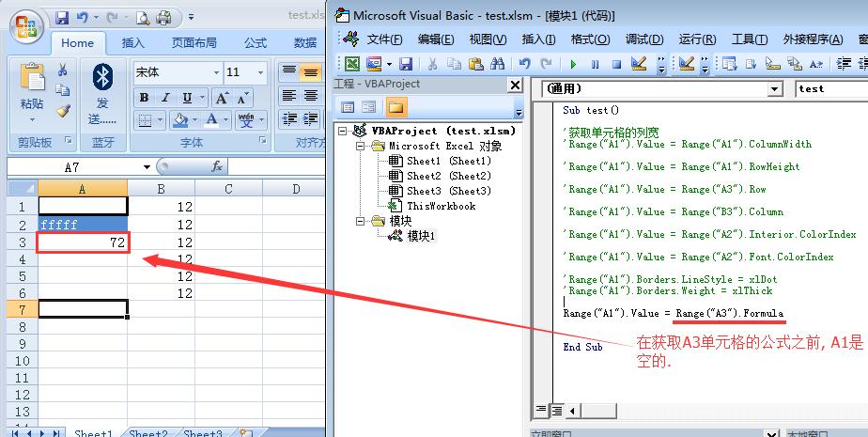Collapse Microsoft Excel 对象 folder node

coord(361,147)
